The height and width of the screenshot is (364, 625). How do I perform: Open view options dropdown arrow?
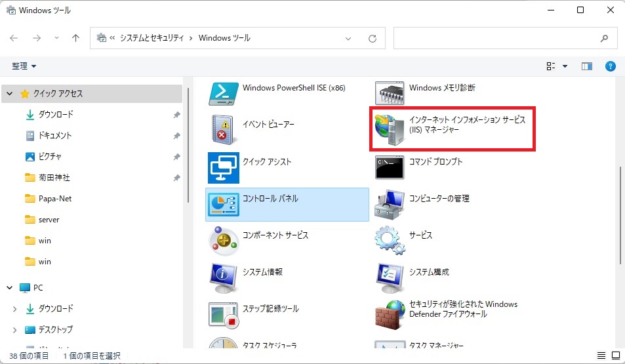565,66
